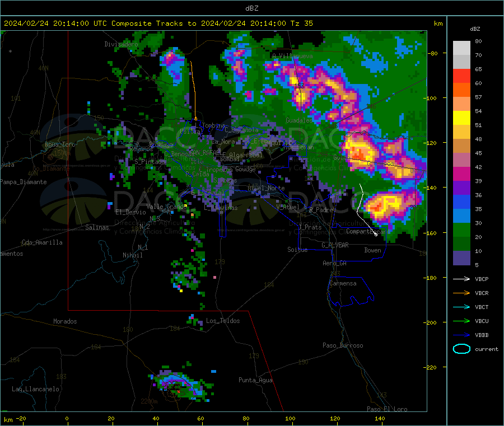Click the Aero_GA place label
Image resolution: width=504 pixels, height=426 pixels.
tap(334, 264)
